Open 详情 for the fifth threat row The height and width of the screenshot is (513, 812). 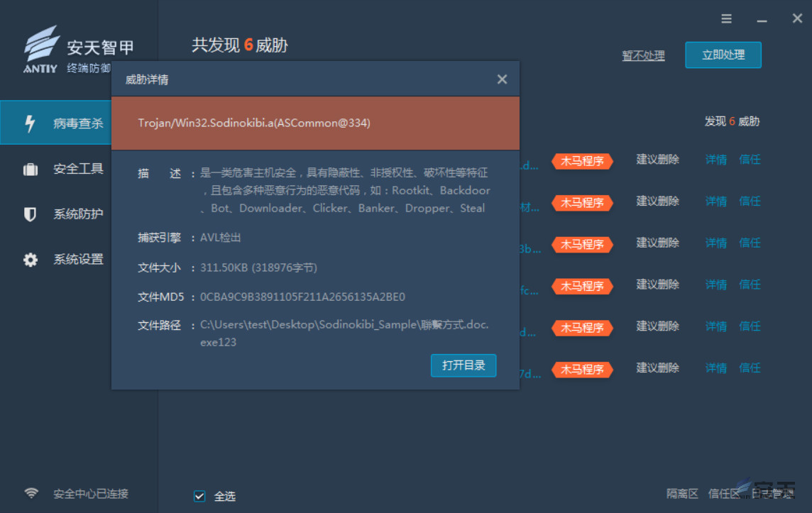(x=715, y=326)
